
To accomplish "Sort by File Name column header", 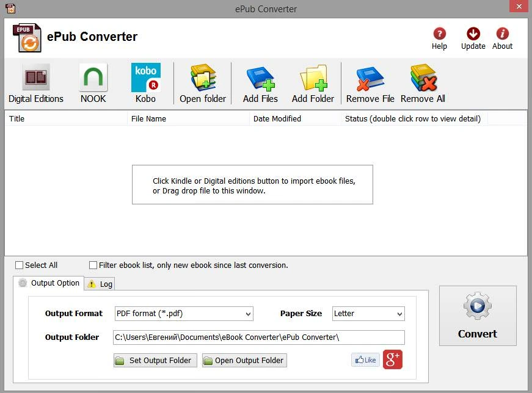I will (188, 118).
